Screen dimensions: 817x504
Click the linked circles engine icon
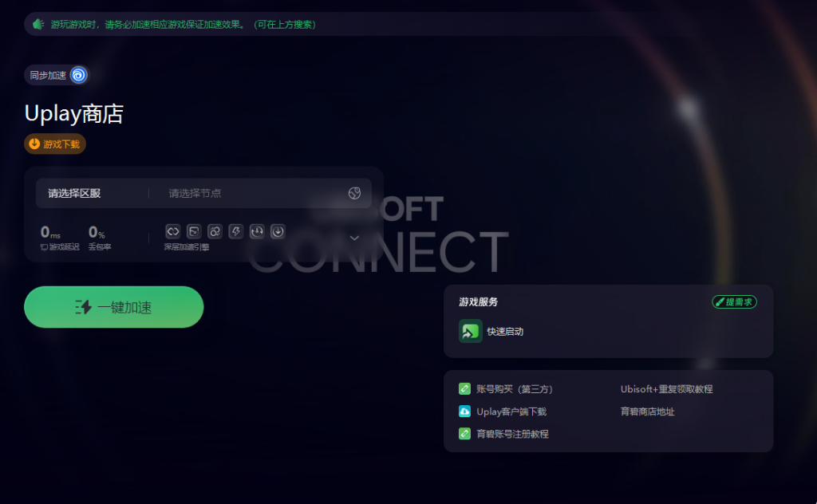pos(215,231)
